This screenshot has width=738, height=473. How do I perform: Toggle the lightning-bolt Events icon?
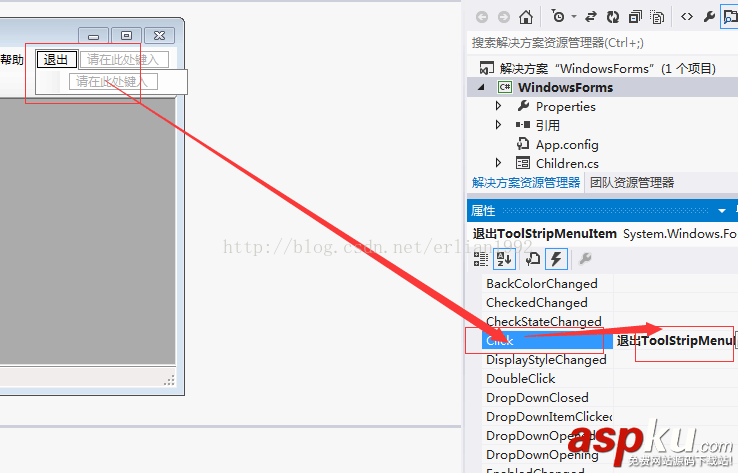556,259
